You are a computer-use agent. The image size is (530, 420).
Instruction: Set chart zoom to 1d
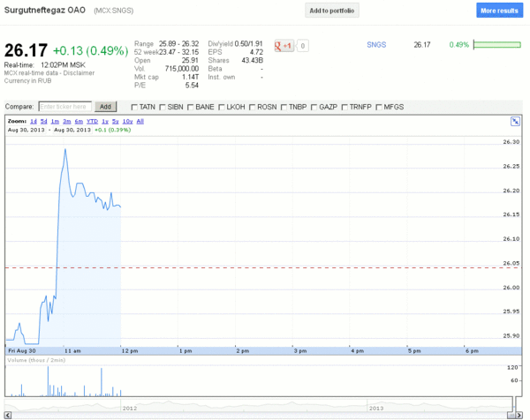coord(34,121)
